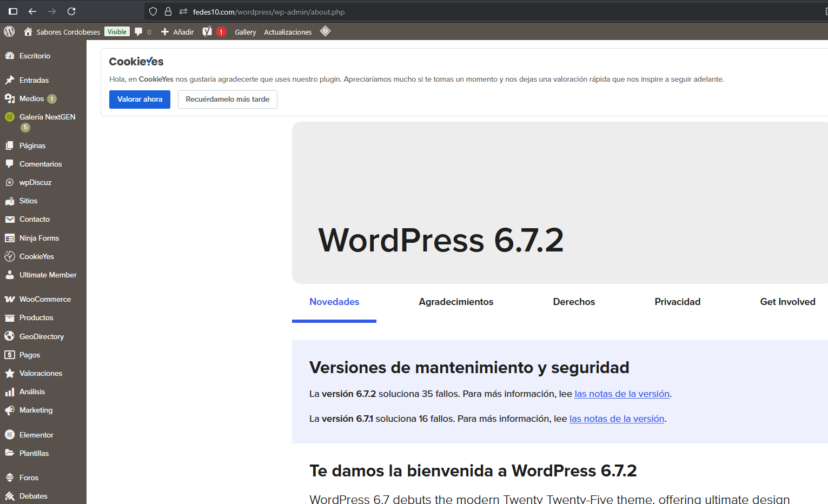Click 'Versiones de mantenimiento y seguridad' heading
Screen dimensions: 828x504
pos(469,368)
